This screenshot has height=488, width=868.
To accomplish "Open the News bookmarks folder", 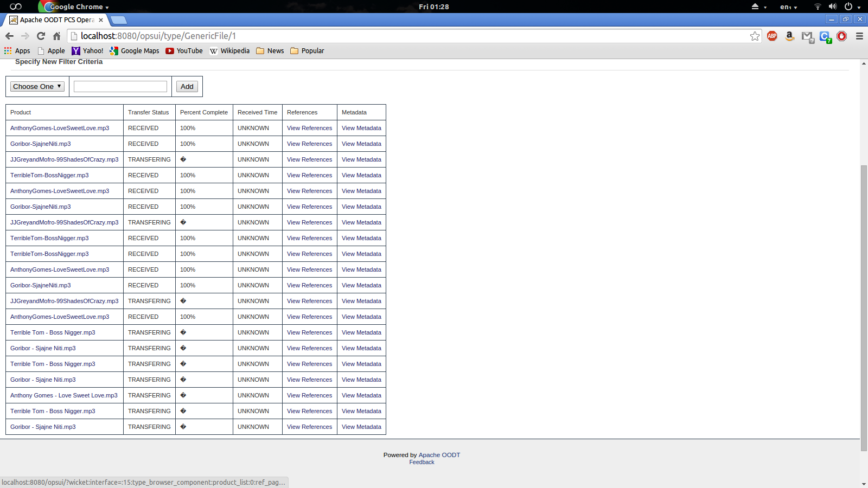I will pyautogui.click(x=270, y=50).
